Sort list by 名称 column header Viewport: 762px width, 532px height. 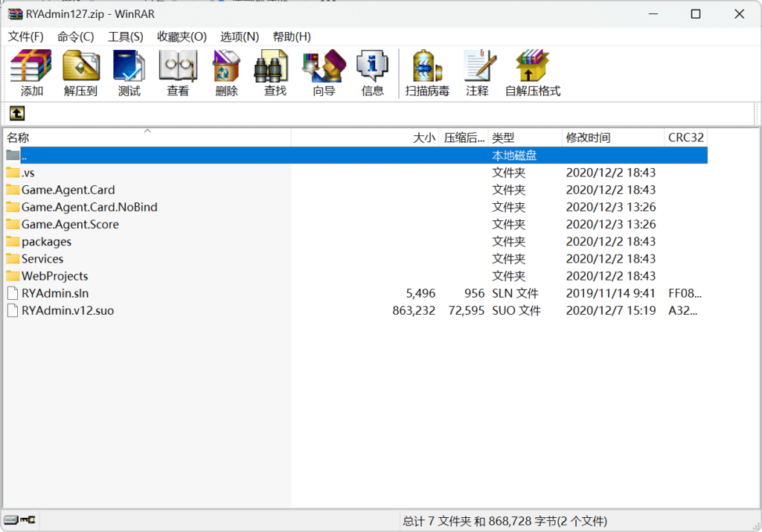tap(18, 138)
